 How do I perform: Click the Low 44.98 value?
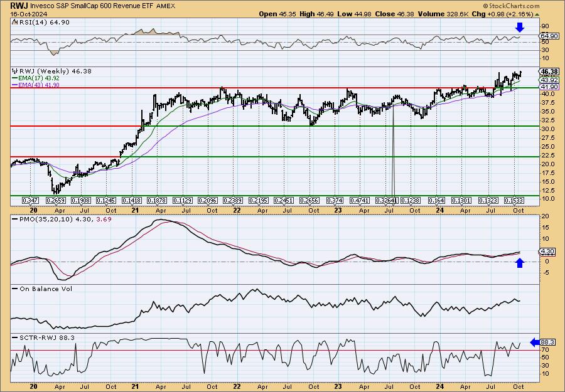click(x=353, y=14)
